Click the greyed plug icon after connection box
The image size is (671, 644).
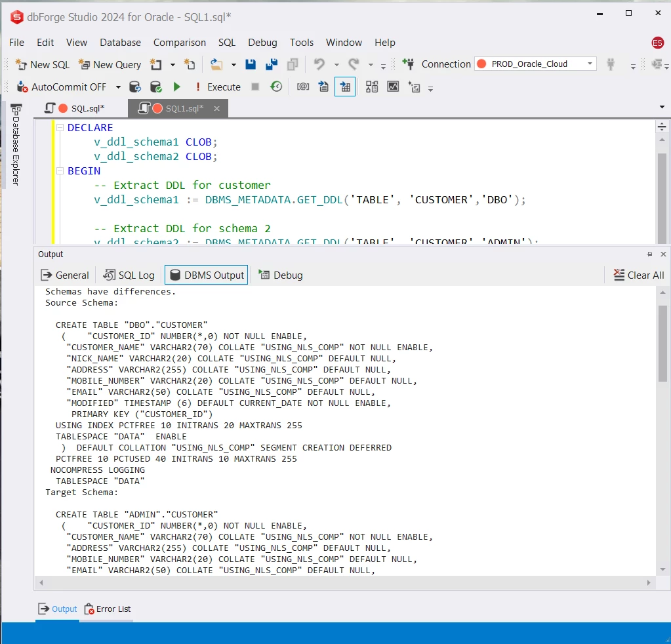611,65
